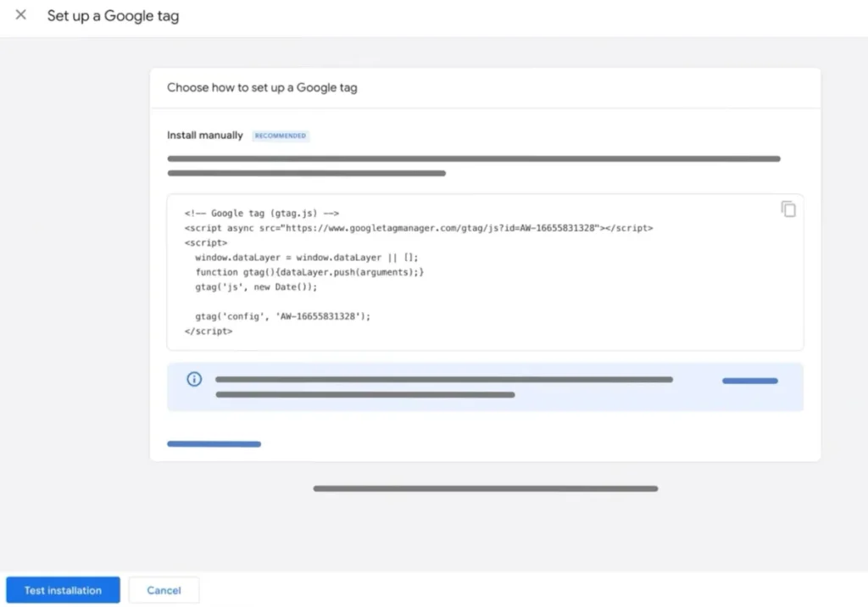Viewport: 868px width, 607px height.
Task: Click the RECOMMENDED badge
Action: pos(281,136)
